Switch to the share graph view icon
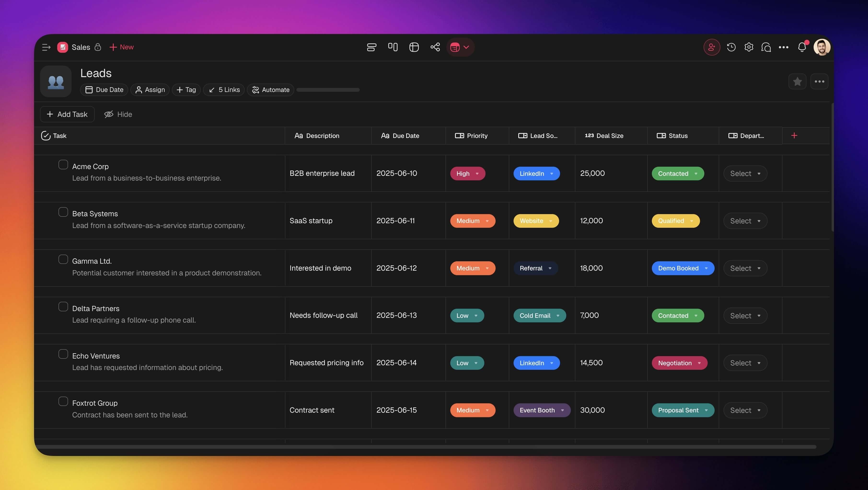The width and height of the screenshot is (868, 490). [435, 47]
